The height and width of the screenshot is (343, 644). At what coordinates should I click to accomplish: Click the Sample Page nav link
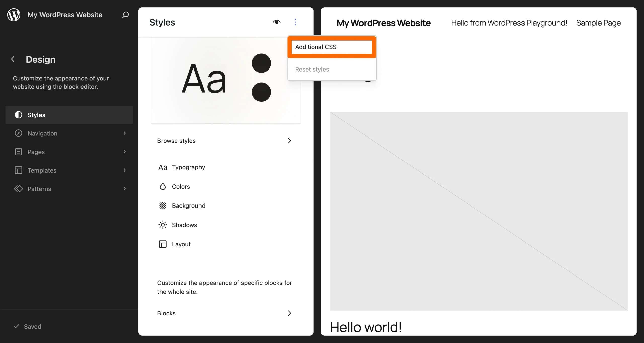(x=598, y=23)
